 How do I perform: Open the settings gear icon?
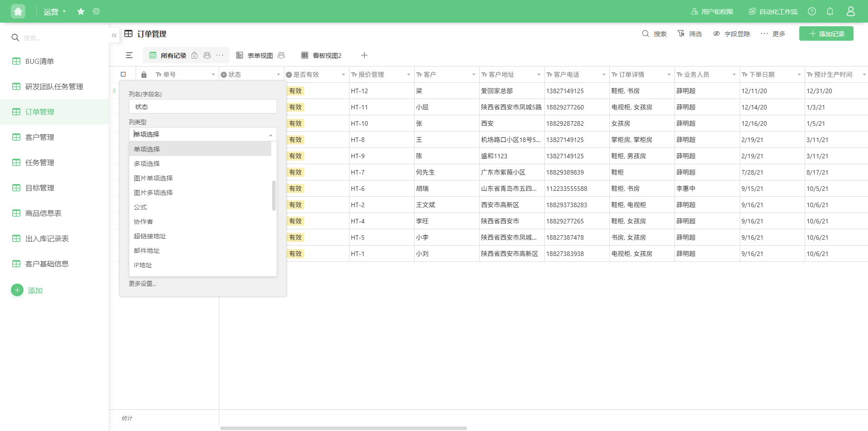pos(96,11)
